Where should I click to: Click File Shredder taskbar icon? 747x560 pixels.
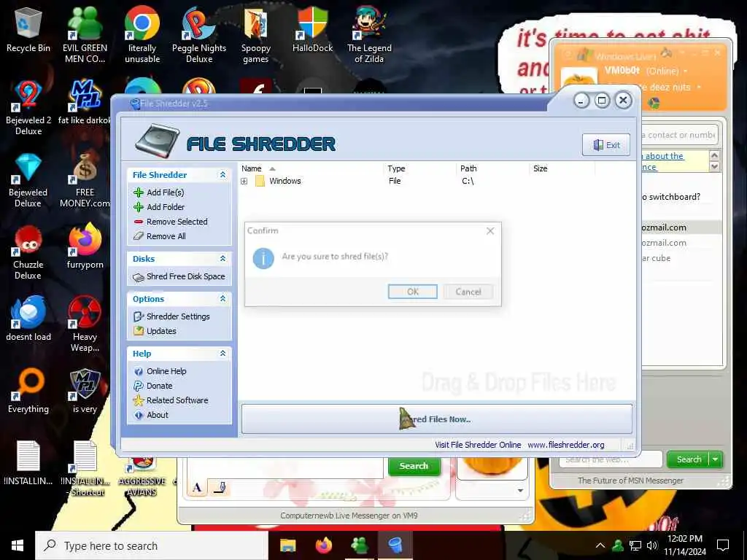395,545
